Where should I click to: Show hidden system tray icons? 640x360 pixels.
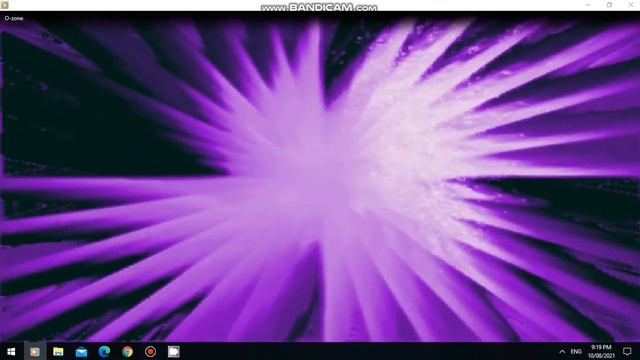click(x=562, y=351)
